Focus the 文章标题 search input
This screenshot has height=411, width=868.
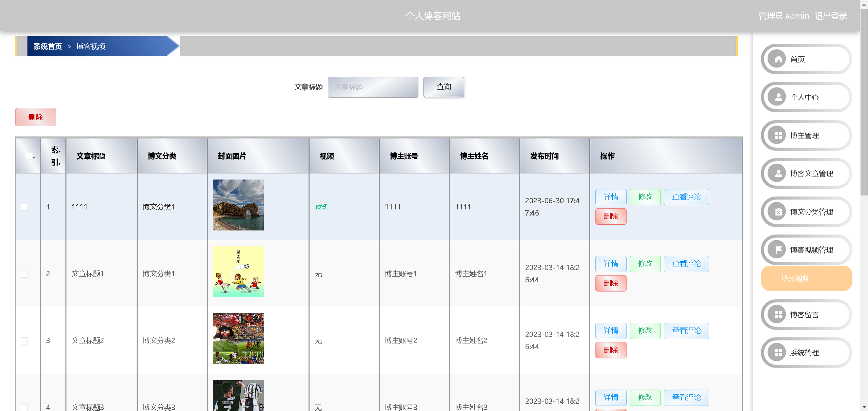coord(373,87)
